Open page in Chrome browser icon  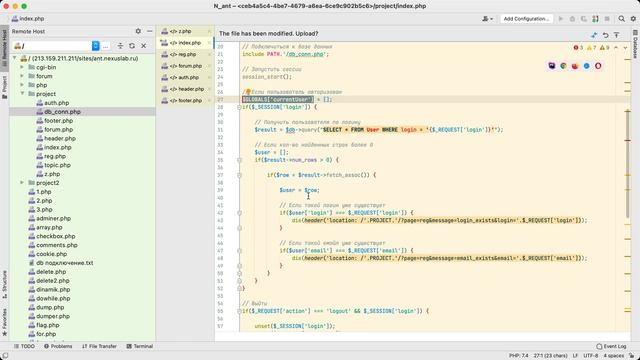coord(563,66)
